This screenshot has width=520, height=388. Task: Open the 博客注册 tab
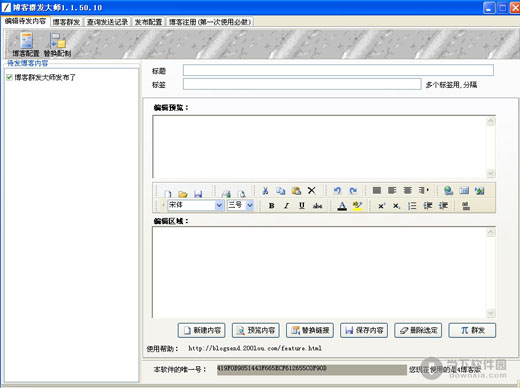click(x=210, y=22)
